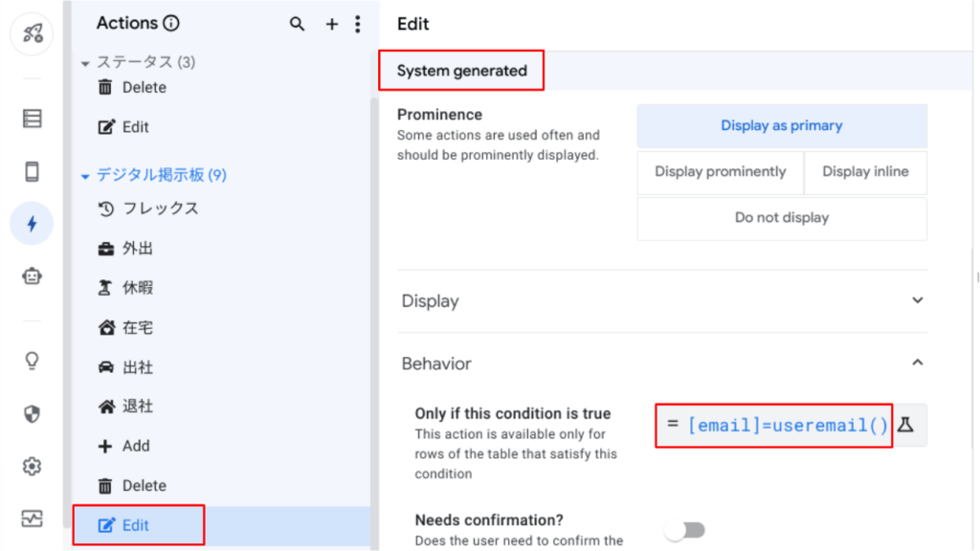The image size is (980, 551).
Task: Open the Security shield icon in sidebar
Action: (32, 413)
